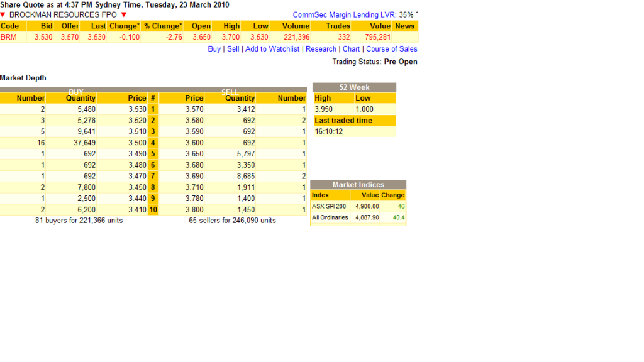The width and height of the screenshot is (644, 362).
Task: Click the 52 week low 1.000
Action: click(364, 109)
